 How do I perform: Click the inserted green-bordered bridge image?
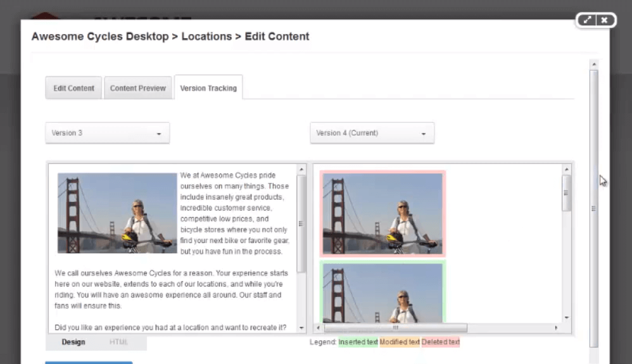(382, 291)
